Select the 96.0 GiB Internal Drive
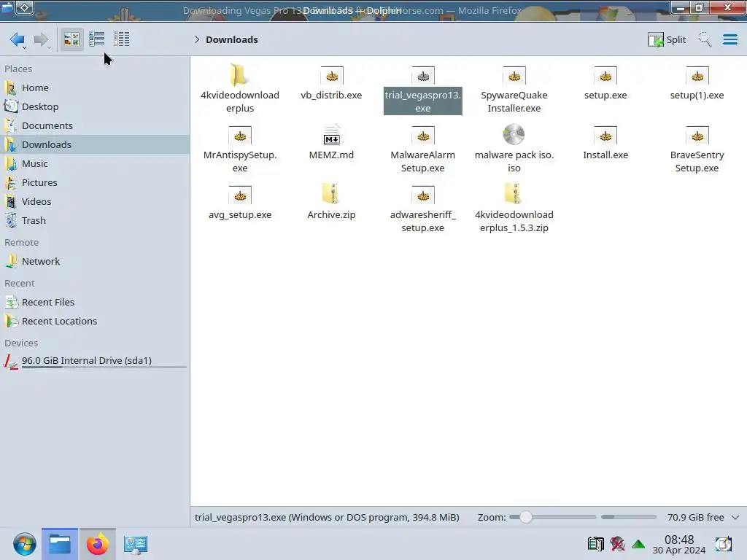The width and height of the screenshot is (747, 560). pos(95,362)
